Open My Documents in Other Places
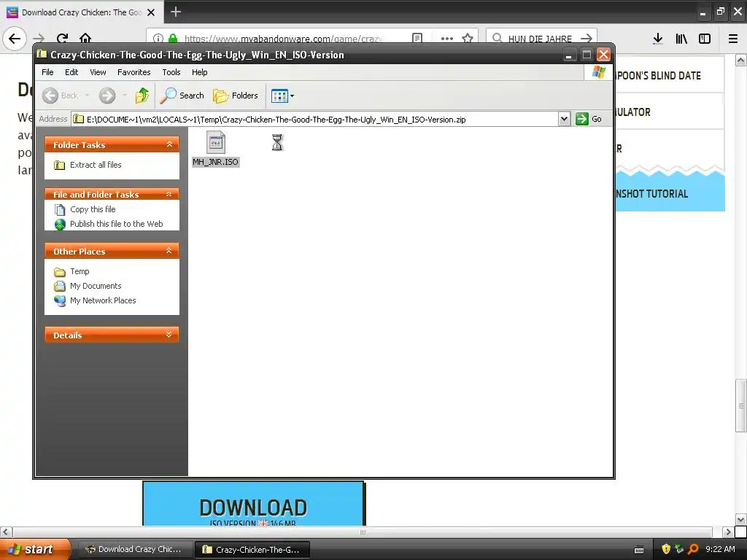This screenshot has height=560, width=747. pyautogui.click(x=96, y=286)
